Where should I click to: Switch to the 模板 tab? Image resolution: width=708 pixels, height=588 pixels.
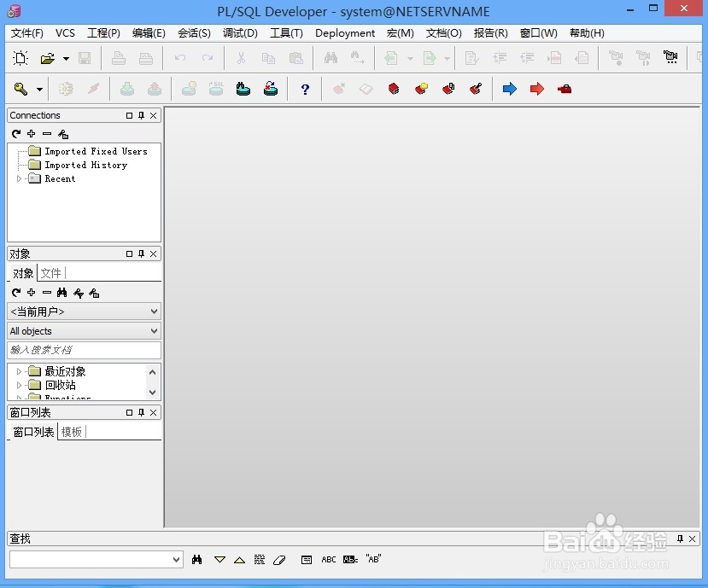(72, 432)
